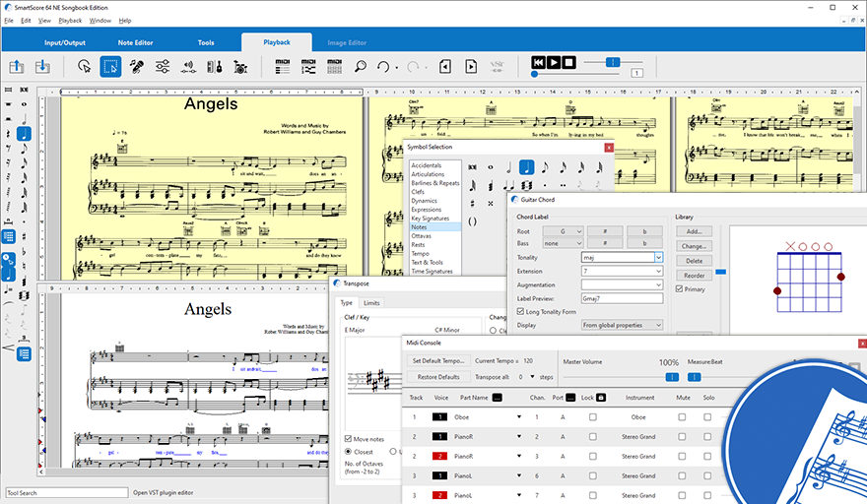The width and height of the screenshot is (867, 504).
Task: Select the parentheses symbol in Symbol Selection
Action: (472, 221)
